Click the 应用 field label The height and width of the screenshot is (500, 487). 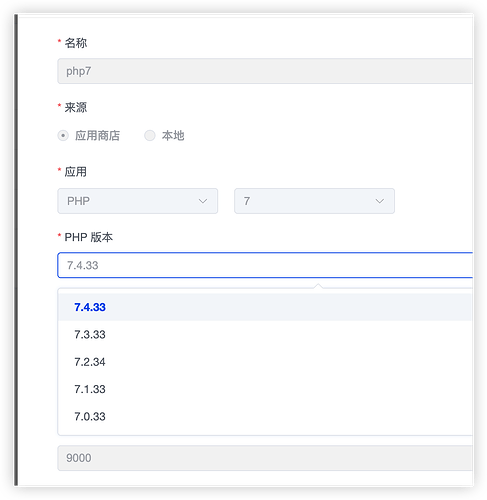(76, 172)
